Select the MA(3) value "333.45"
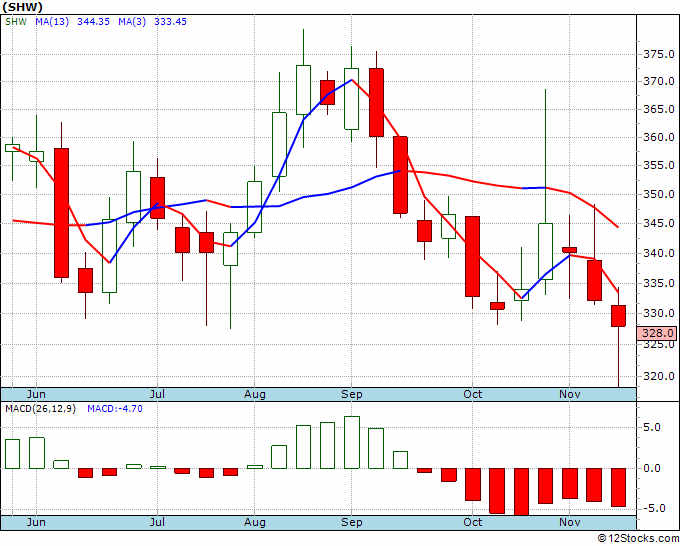Screen dimensions: 680x546 [x=170, y=22]
